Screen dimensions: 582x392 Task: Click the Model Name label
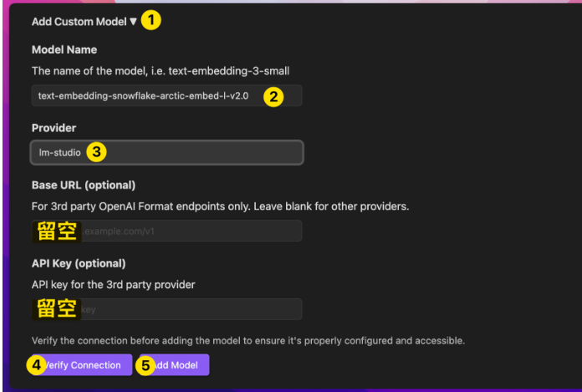click(64, 50)
